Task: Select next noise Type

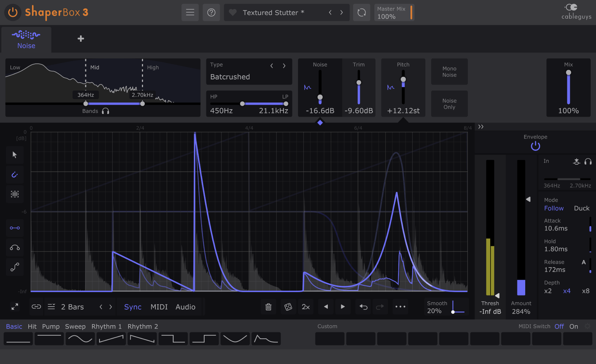Action: pyautogui.click(x=284, y=66)
